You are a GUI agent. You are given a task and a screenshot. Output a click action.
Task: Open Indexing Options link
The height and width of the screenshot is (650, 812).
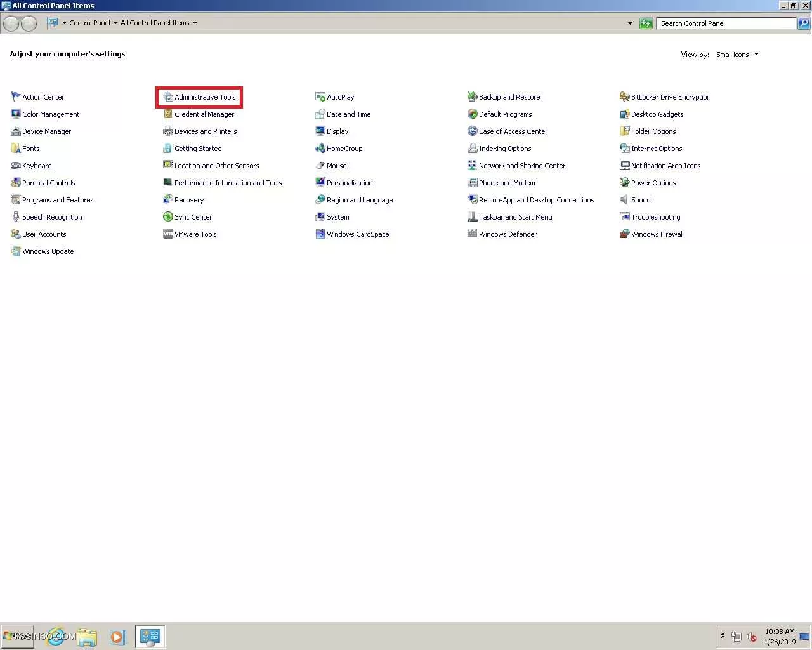505,149
